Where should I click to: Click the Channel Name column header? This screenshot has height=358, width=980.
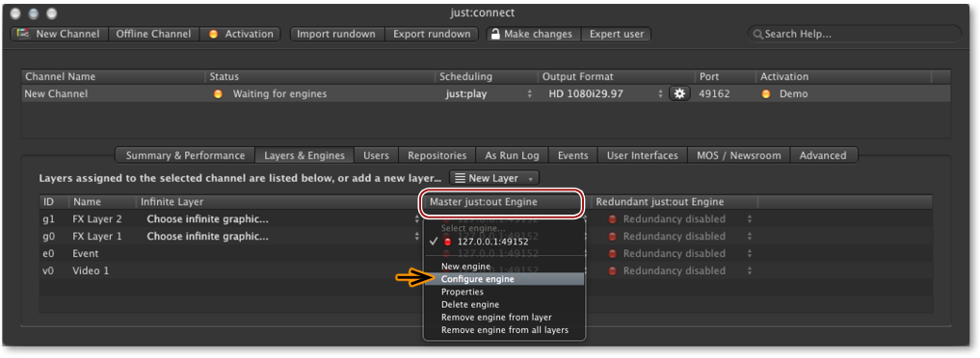[113, 77]
